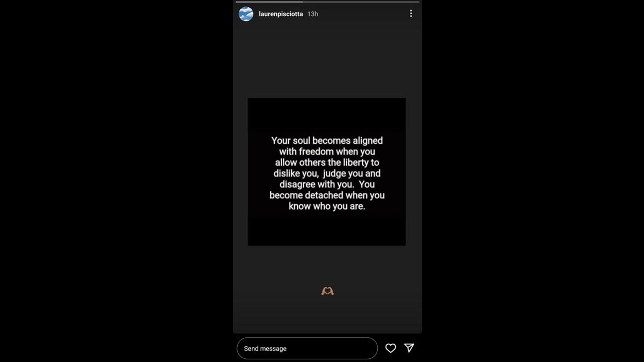The width and height of the screenshot is (644, 362).
Task: Click the line "allow others the liberty to"
Action: (x=327, y=162)
